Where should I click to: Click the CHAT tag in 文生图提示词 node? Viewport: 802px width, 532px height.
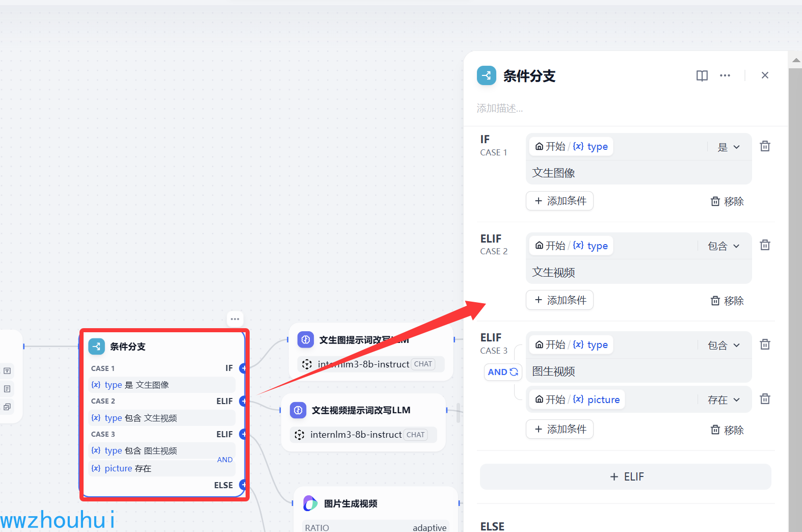[423, 364]
